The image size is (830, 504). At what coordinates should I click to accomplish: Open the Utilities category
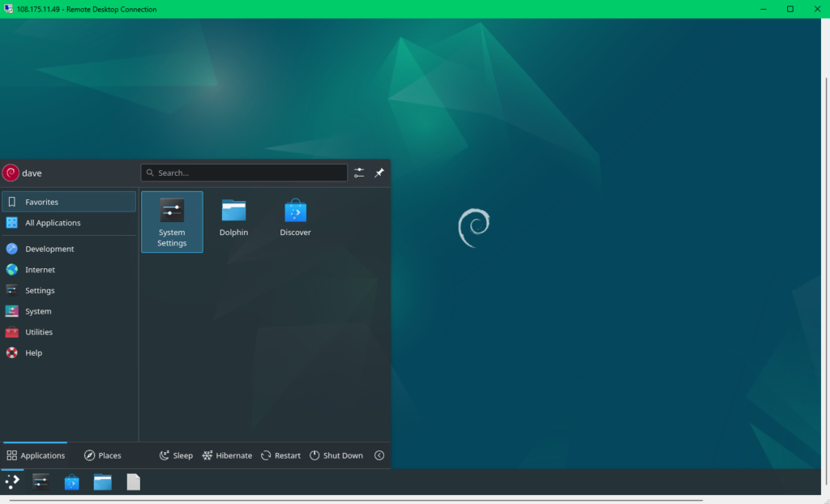69,332
